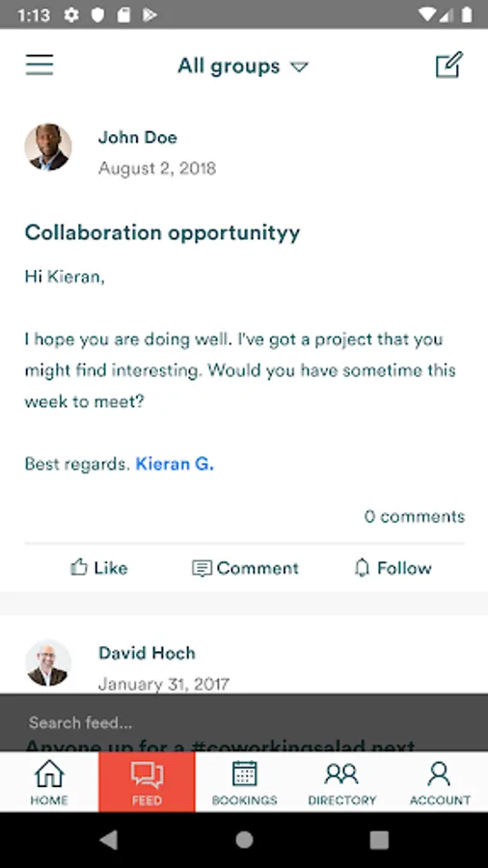Like John Doe's post
488x868 pixels.
[99, 568]
